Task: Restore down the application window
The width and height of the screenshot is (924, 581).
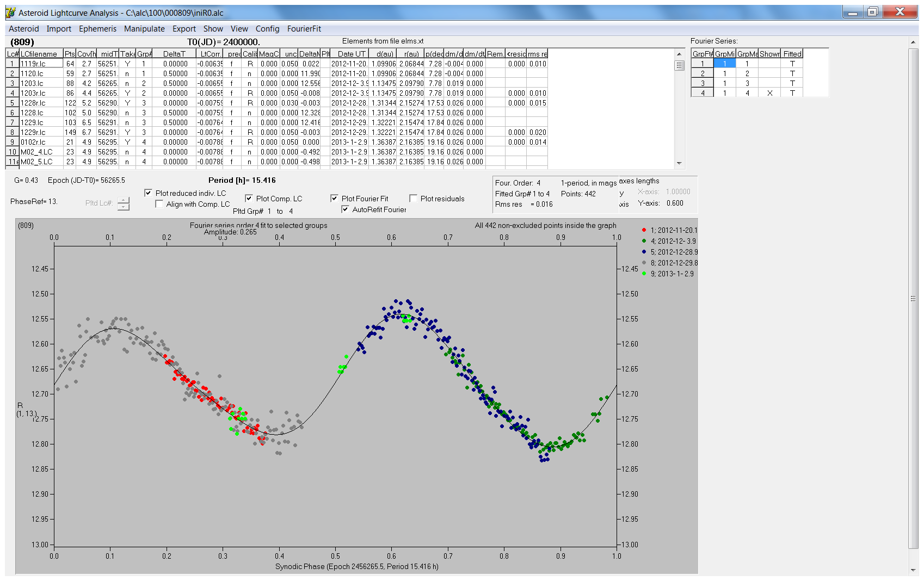Action: [x=872, y=12]
